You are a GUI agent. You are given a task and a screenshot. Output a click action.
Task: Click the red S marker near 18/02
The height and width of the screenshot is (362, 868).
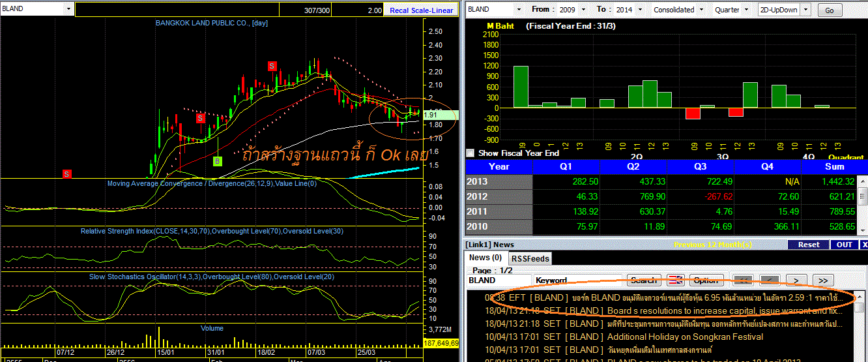point(272,66)
